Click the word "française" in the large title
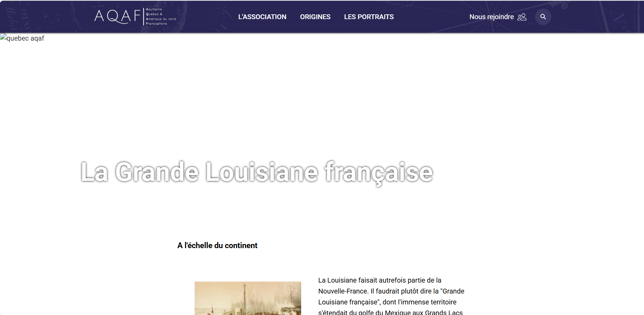The height and width of the screenshot is (315, 644). (378, 172)
